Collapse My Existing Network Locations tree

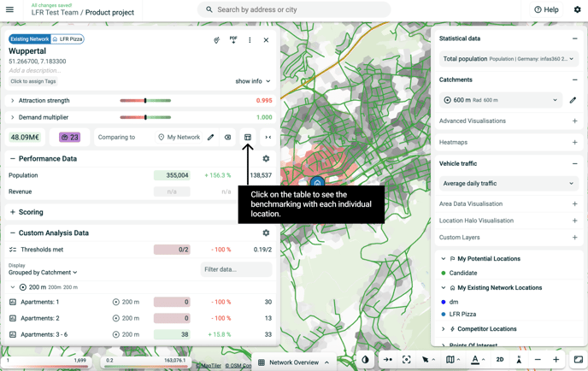point(444,288)
